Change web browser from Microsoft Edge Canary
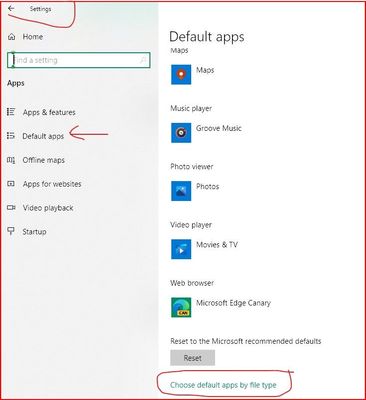 coord(233,303)
